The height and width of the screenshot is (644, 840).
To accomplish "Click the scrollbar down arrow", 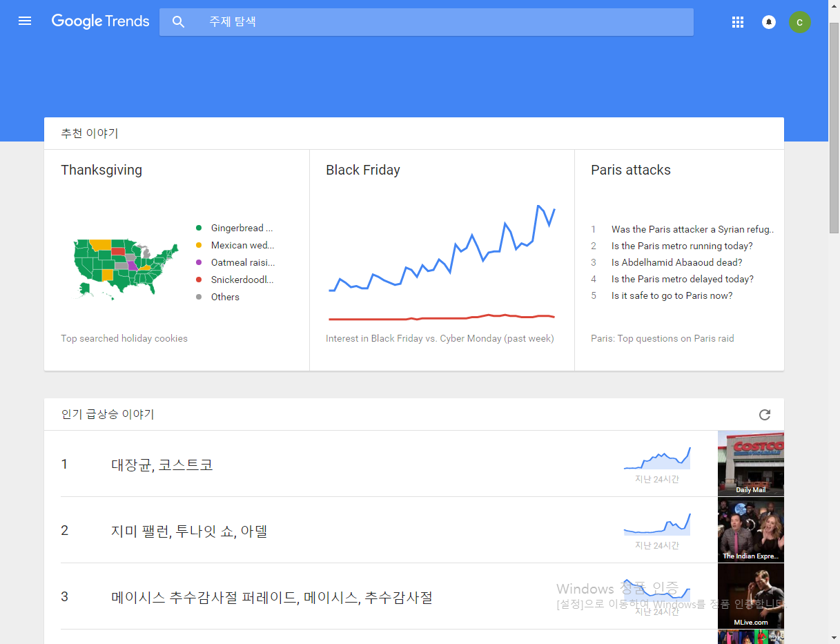I will [x=834, y=638].
